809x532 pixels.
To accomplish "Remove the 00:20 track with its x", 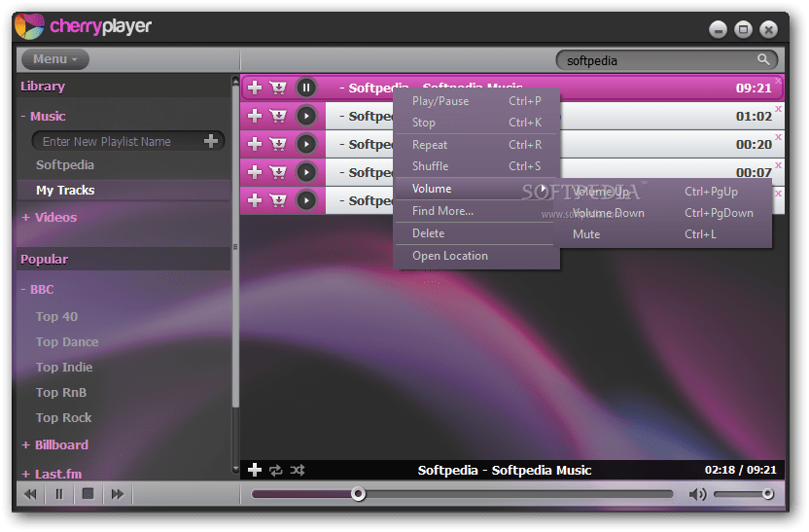I will 778,137.
